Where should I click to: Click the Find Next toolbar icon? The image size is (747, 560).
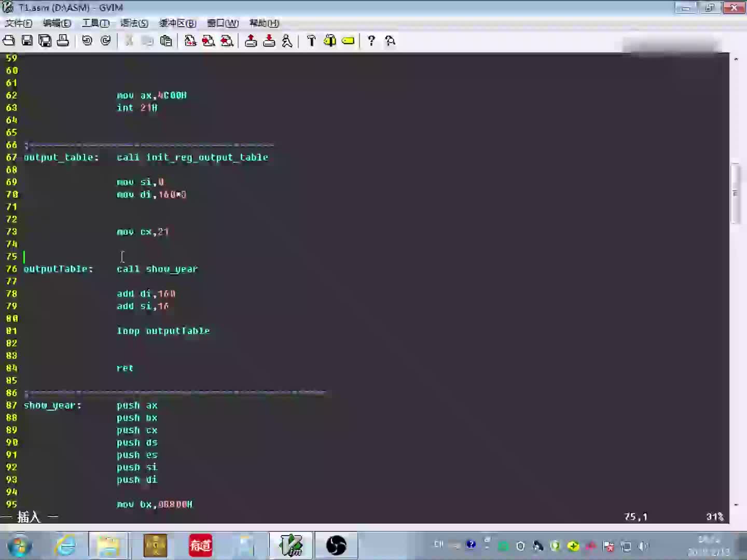209,40
